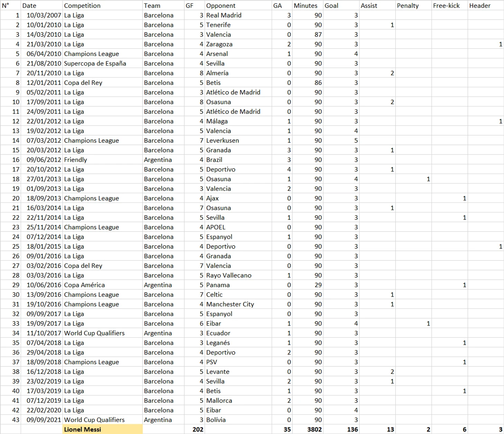Select the 'Friendly' competition cell
This screenshot has width=504, height=434.
(103, 160)
